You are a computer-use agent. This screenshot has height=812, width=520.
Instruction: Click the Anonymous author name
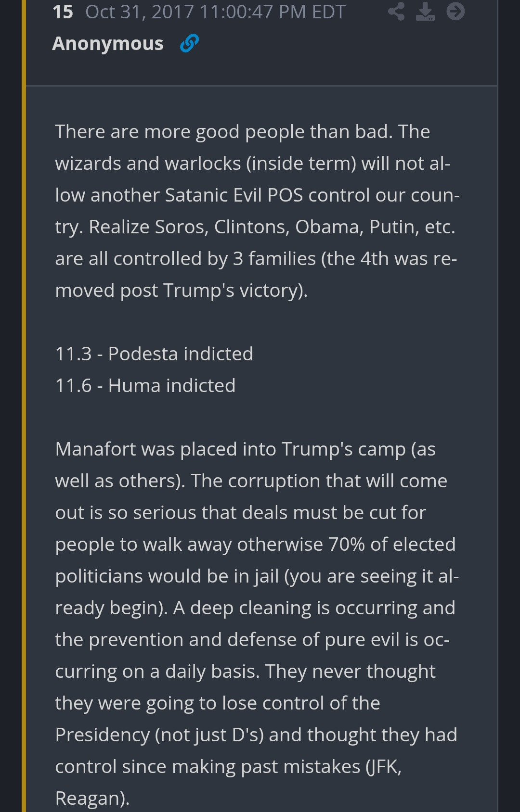[x=108, y=43]
